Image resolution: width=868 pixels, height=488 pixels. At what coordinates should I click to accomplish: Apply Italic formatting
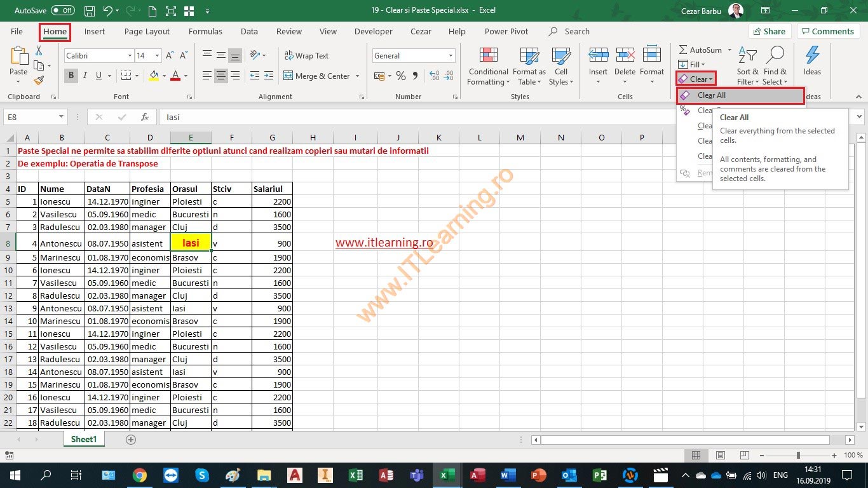pos(85,76)
